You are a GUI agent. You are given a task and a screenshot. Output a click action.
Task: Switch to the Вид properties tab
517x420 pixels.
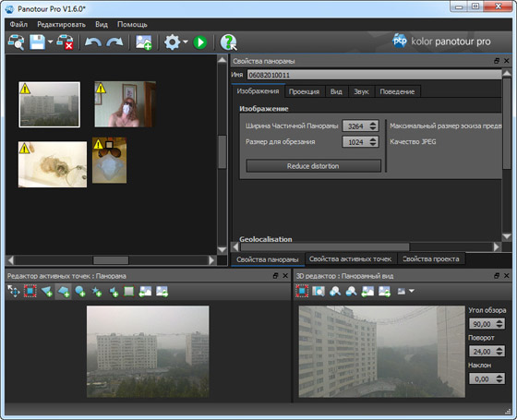(336, 91)
